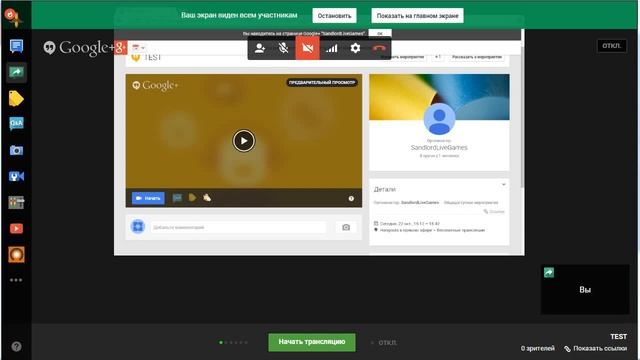640x360 pixels.
Task: Open the chat app in the sidebar
Action: (x=16, y=46)
